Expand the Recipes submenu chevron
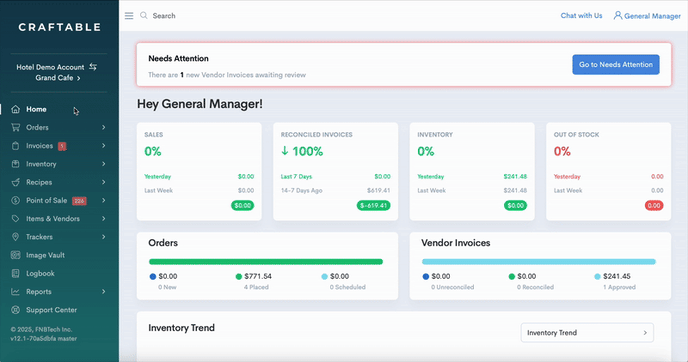 pos(104,182)
